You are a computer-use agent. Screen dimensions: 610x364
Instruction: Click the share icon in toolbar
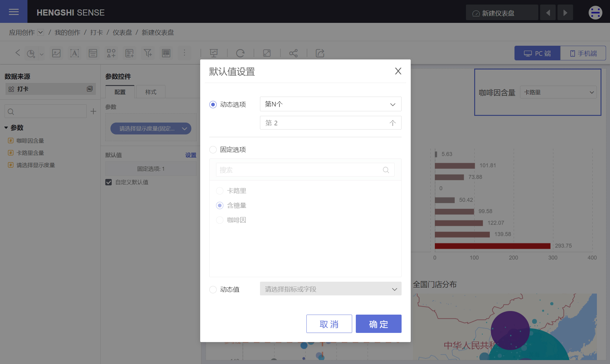[294, 53]
